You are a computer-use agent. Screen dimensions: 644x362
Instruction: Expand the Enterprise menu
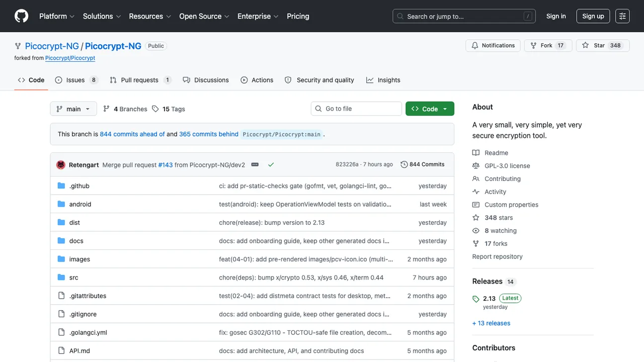coord(258,16)
